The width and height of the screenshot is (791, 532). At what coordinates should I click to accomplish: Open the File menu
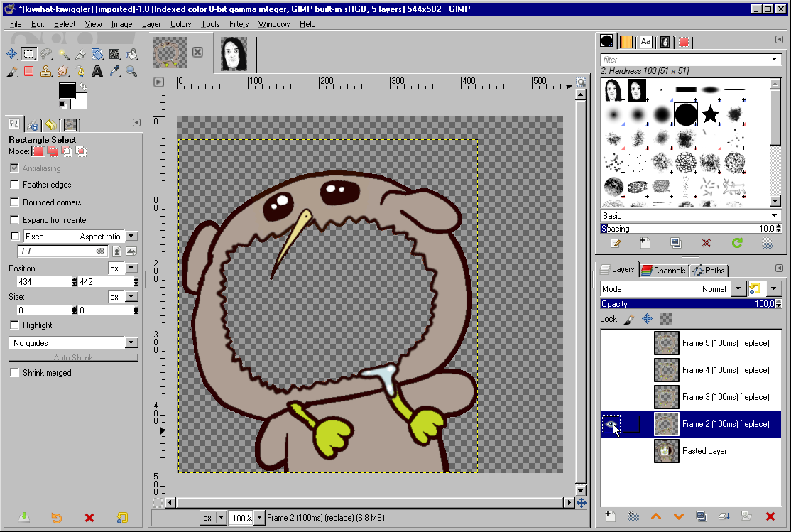16,23
